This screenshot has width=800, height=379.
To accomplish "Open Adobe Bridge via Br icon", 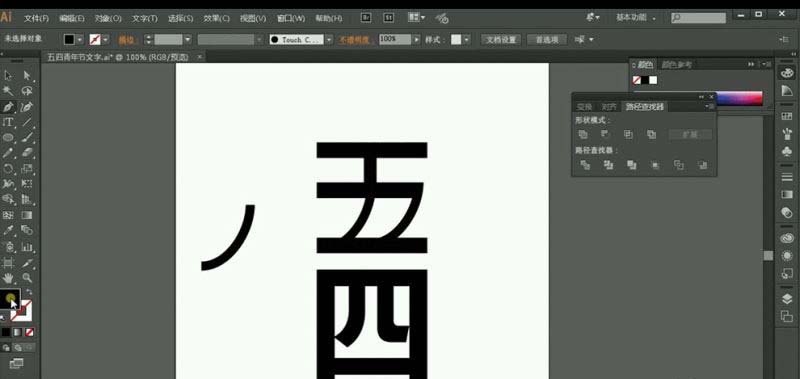I will point(366,18).
